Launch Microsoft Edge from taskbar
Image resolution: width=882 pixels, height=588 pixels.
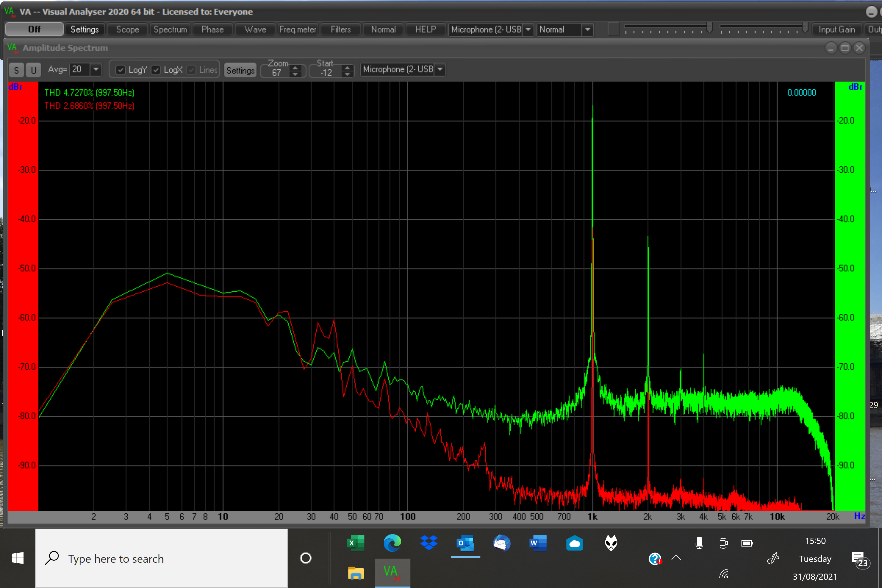(x=392, y=543)
